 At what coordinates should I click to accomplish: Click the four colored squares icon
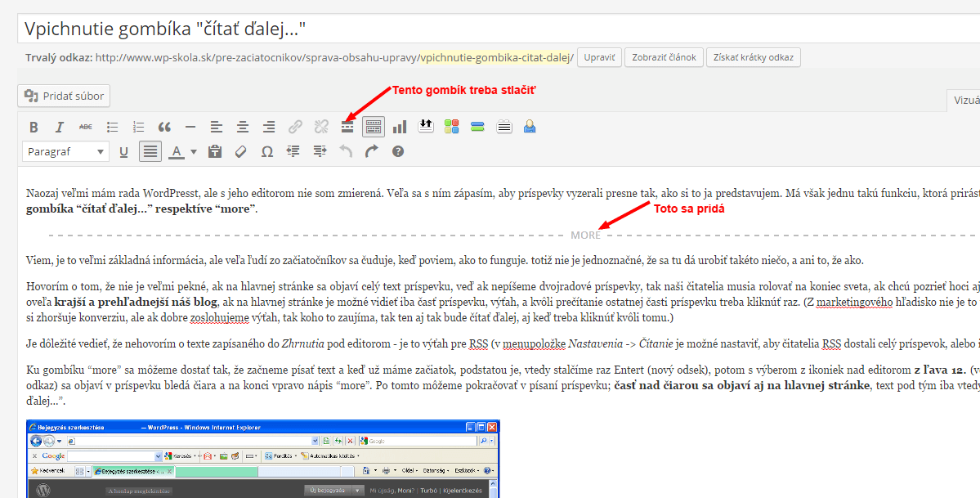coord(452,127)
